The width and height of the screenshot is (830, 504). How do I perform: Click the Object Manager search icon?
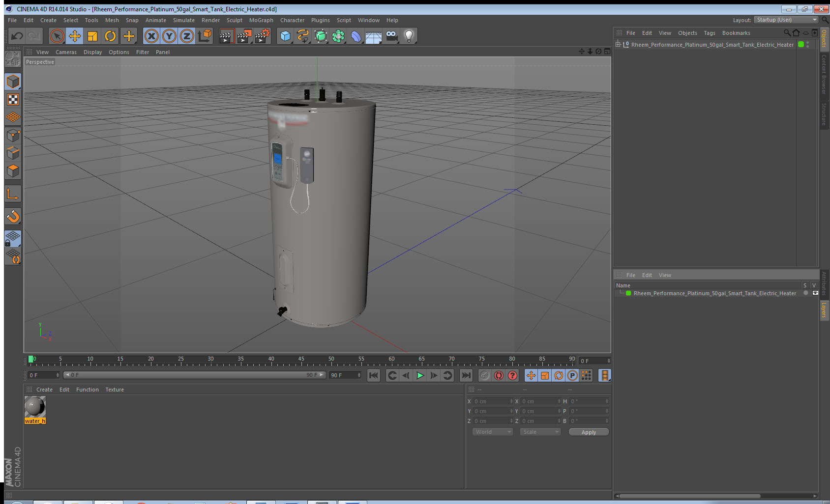click(787, 33)
